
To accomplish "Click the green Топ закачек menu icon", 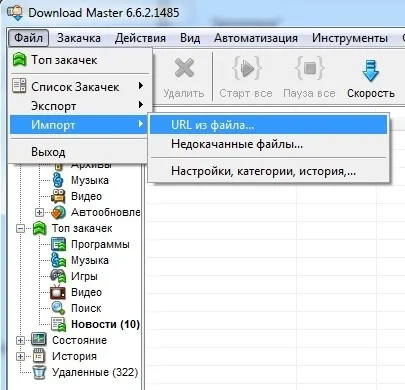I will [x=19, y=60].
